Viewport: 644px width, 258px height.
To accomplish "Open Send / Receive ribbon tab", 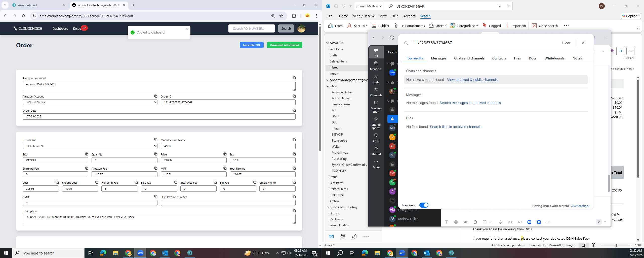I will [364, 16].
